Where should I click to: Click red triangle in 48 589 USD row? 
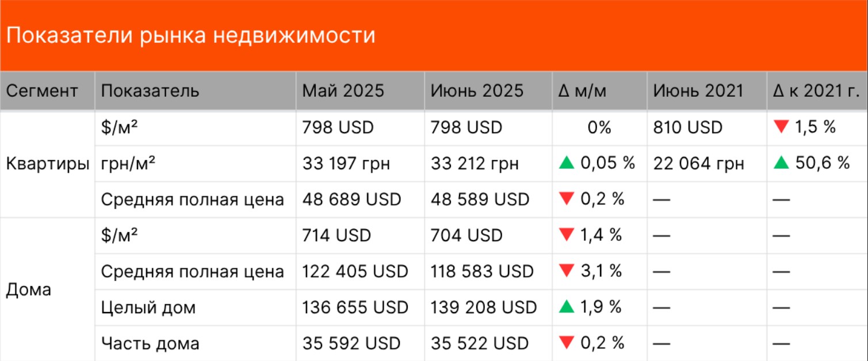pyautogui.click(x=567, y=199)
